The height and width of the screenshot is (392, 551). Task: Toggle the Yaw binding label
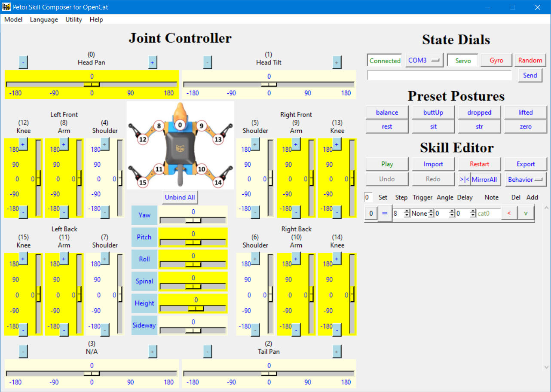pos(144,215)
